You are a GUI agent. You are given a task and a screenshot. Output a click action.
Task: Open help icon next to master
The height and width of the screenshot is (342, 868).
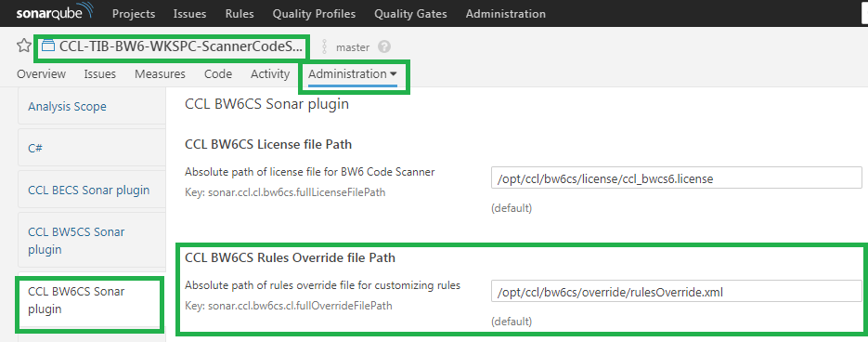click(x=384, y=47)
